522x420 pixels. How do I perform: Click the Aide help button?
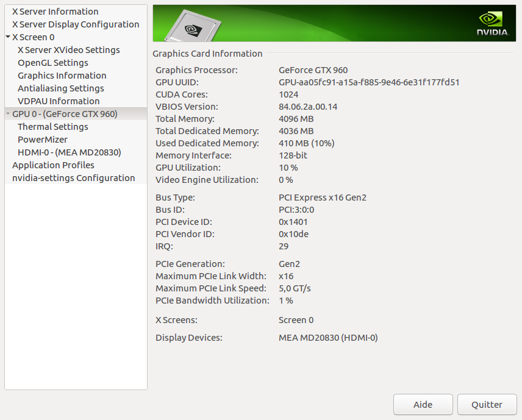click(423, 405)
